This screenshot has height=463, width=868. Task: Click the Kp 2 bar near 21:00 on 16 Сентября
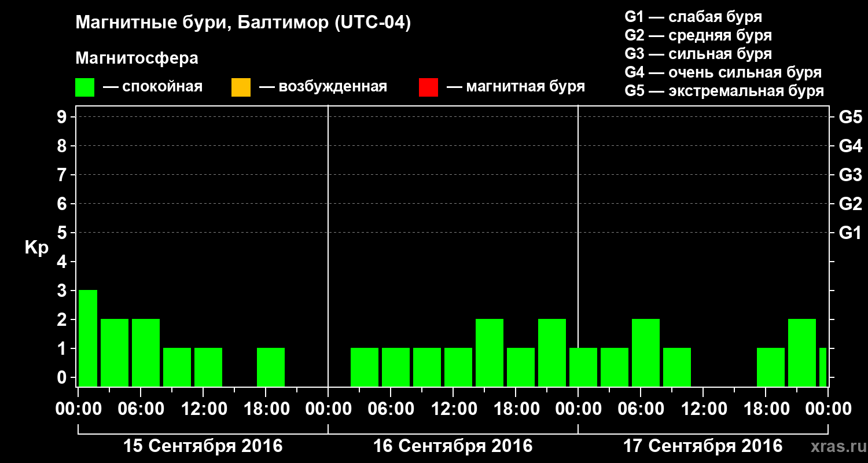pyautogui.click(x=552, y=352)
